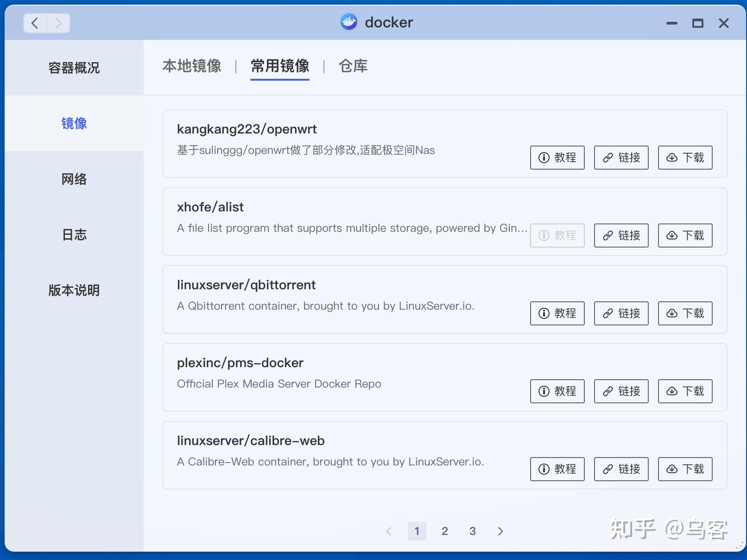Open 链接 for plexinc/pms-docker

coord(621,391)
